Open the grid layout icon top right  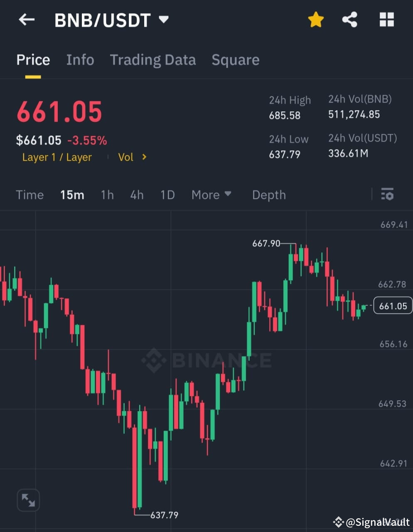386,20
